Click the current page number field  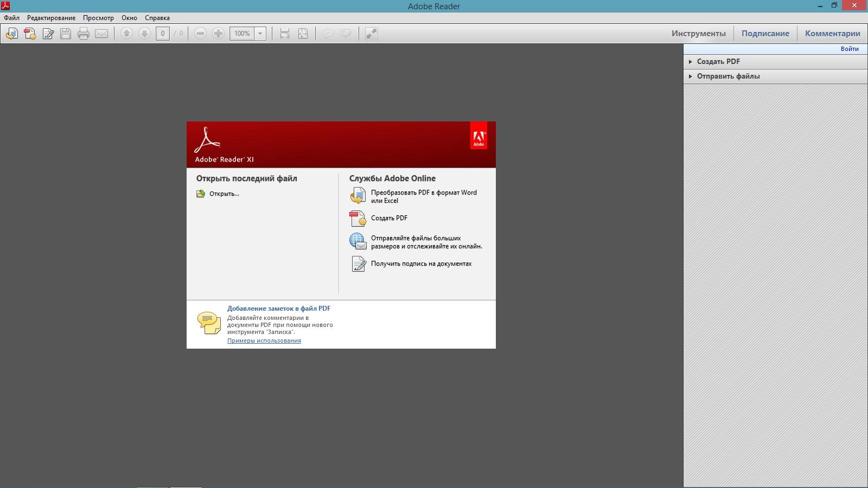(163, 34)
